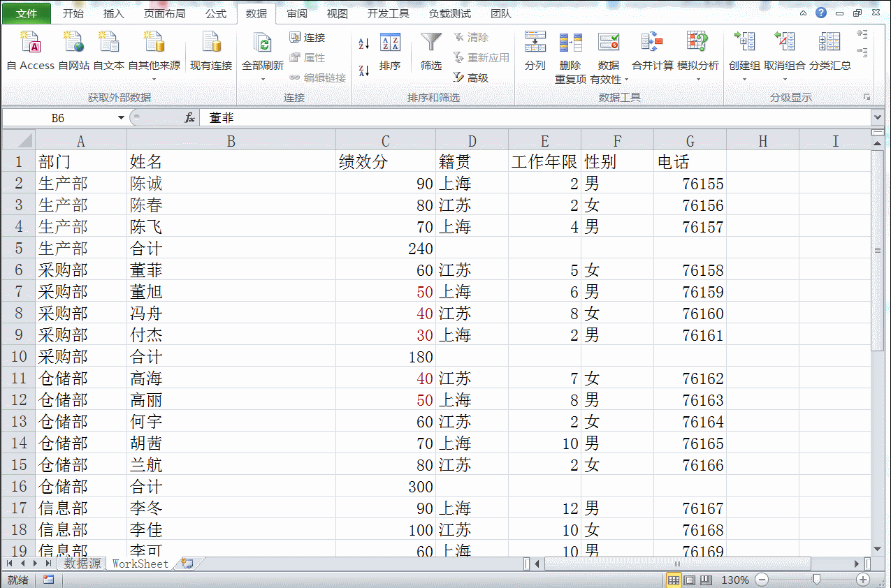Switch to the 页面布局 (Page Layout) tab
This screenshot has width=891, height=588.
(165, 13)
